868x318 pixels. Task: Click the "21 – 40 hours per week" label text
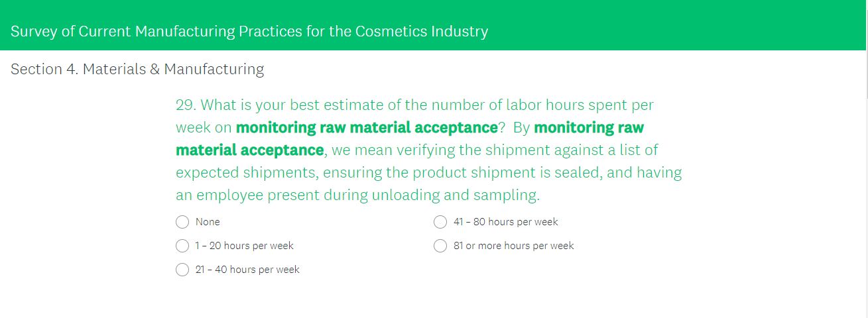247,270
